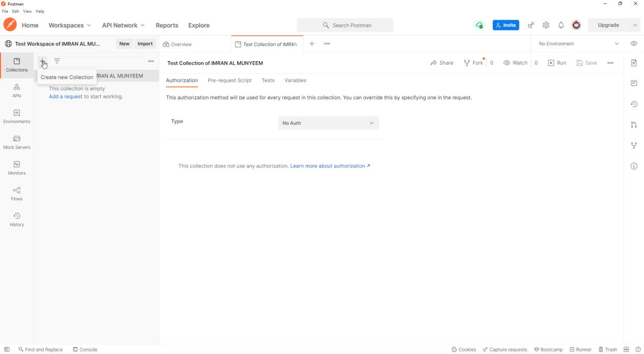Click the filter collections icon
The image size is (644, 354).
57,61
